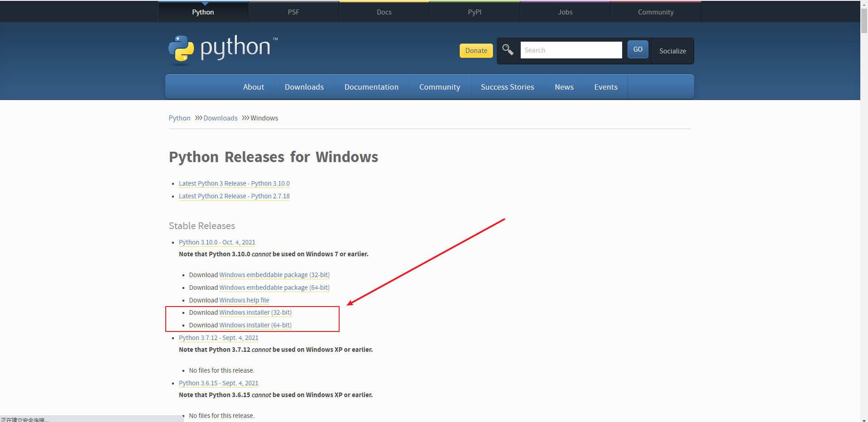
Task: Click the yellow Donate button
Action: (x=476, y=50)
